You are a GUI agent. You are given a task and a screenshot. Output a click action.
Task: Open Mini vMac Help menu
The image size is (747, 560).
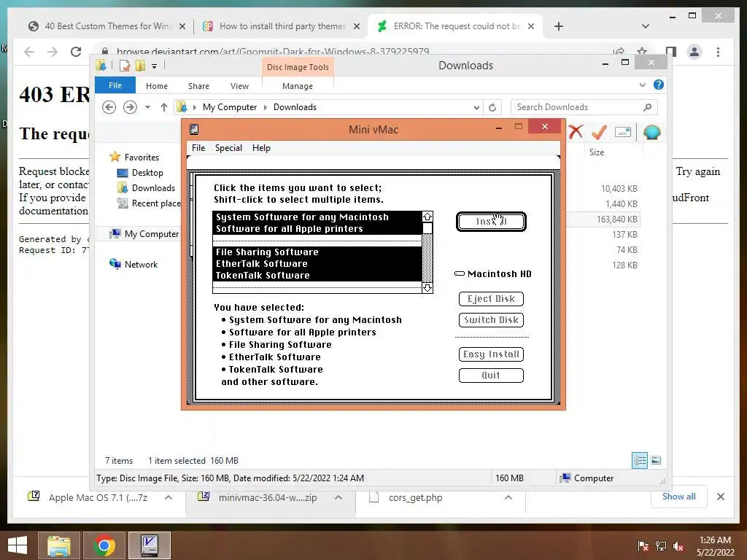(x=261, y=147)
